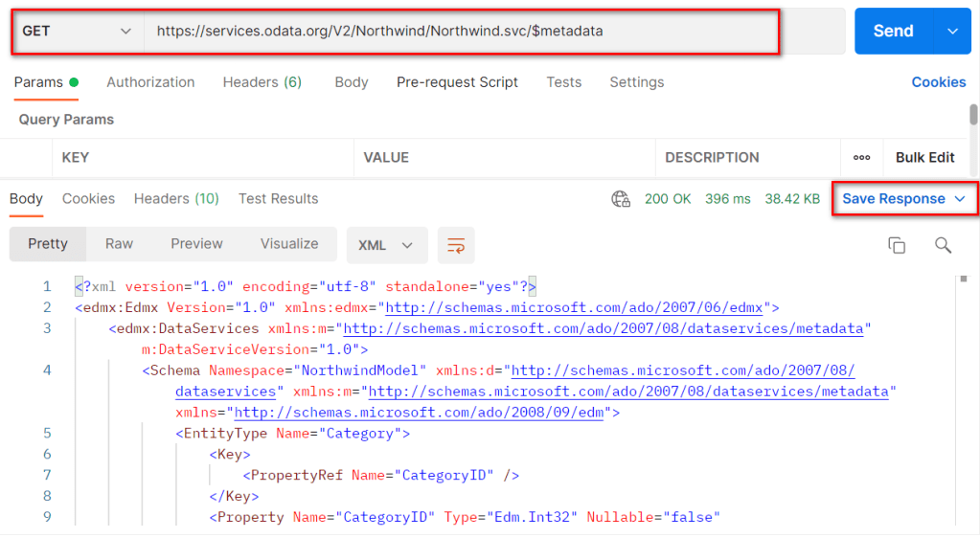980x538 pixels.
Task: Copy the response body with copy icon
Action: point(897,246)
